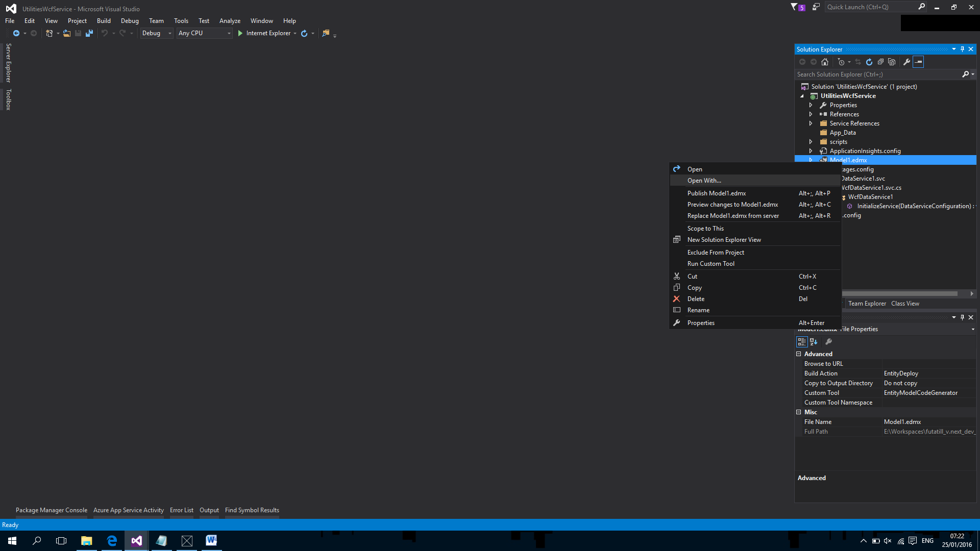
Task: Click the Pending Changes Filter icon
Action: pyautogui.click(x=841, y=62)
